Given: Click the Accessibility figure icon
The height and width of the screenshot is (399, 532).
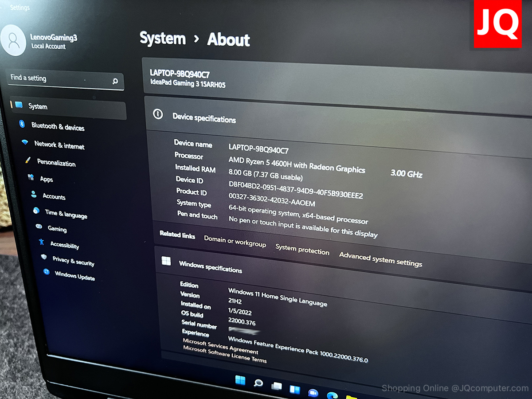Looking at the screenshot, I should point(42,242).
